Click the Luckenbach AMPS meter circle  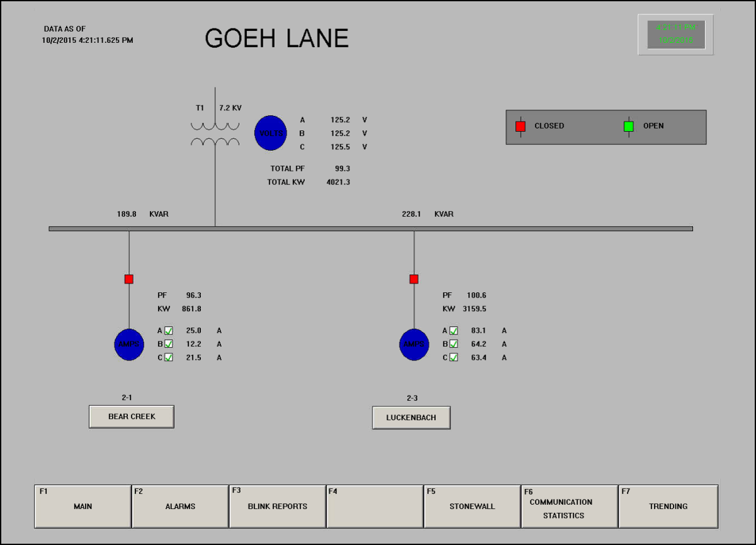click(x=414, y=344)
